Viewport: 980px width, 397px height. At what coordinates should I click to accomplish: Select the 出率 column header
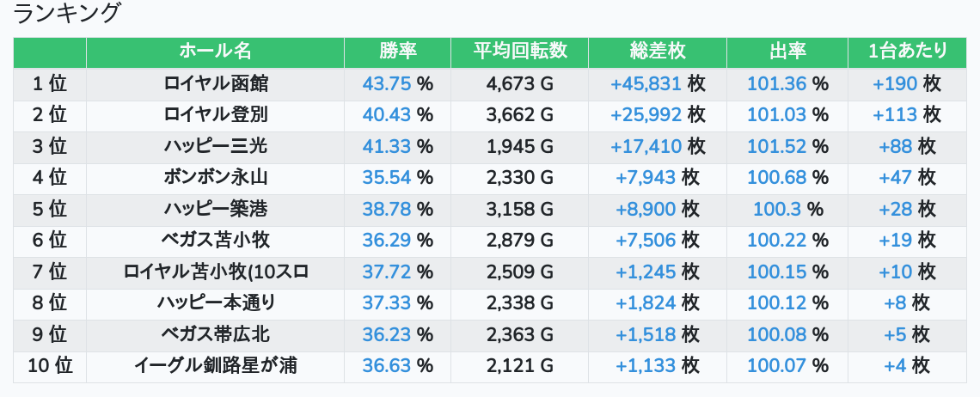click(x=787, y=52)
